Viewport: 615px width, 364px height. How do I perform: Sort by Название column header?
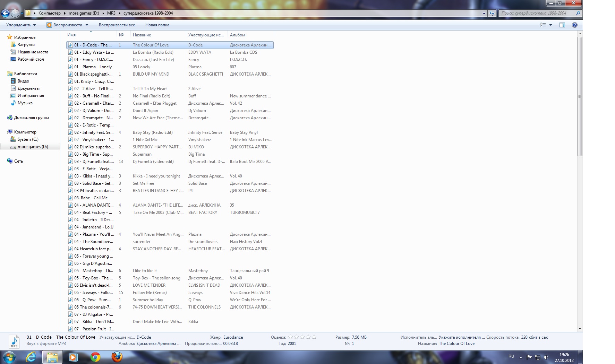click(x=159, y=35)
